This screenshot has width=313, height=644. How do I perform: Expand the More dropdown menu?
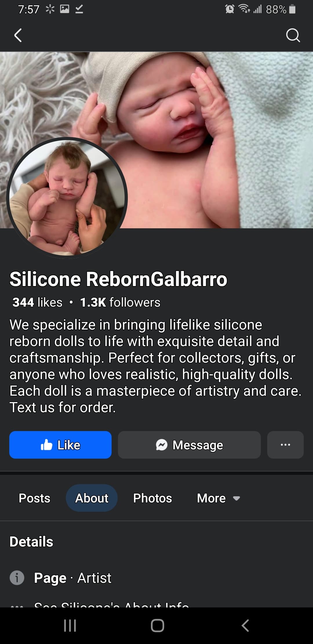pos(218,498)
